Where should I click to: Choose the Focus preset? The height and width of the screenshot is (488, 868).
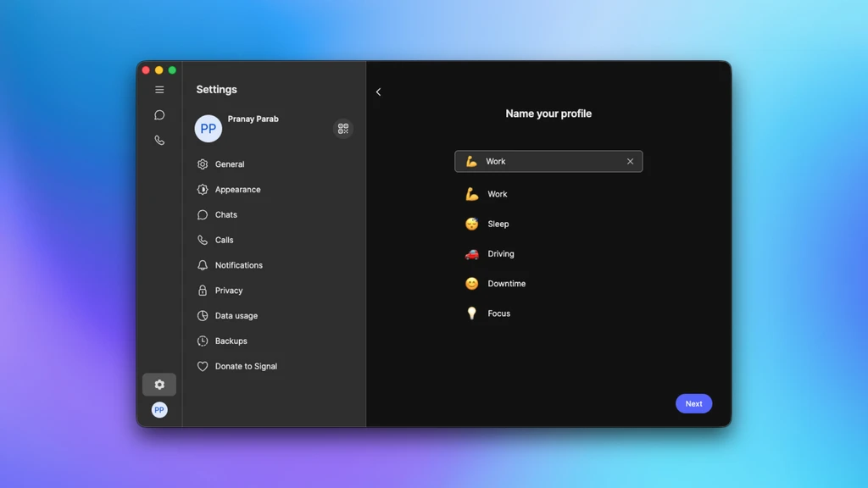click(x=548, y=313)
